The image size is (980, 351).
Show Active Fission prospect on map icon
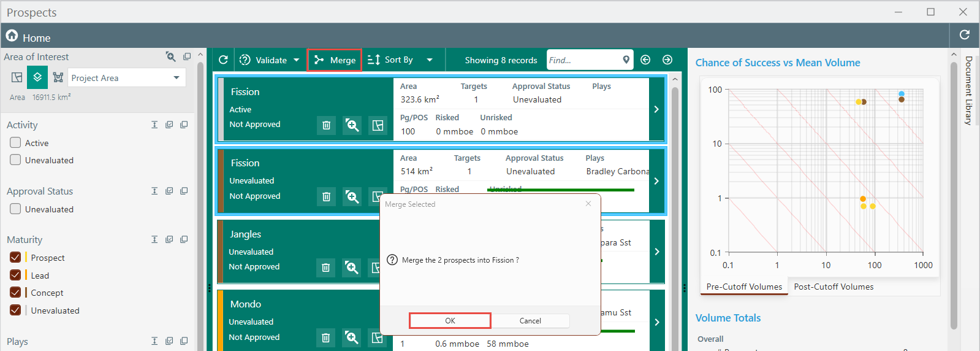[x=378, y=125]
